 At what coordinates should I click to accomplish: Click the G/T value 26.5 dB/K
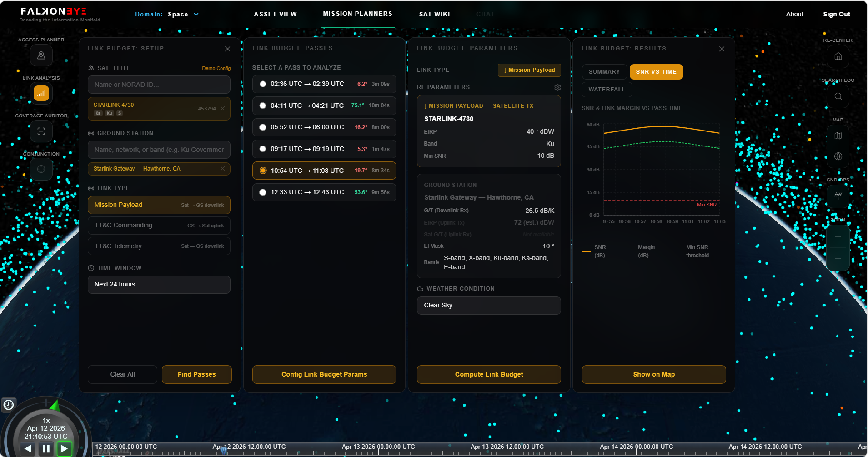pos(540,211)
